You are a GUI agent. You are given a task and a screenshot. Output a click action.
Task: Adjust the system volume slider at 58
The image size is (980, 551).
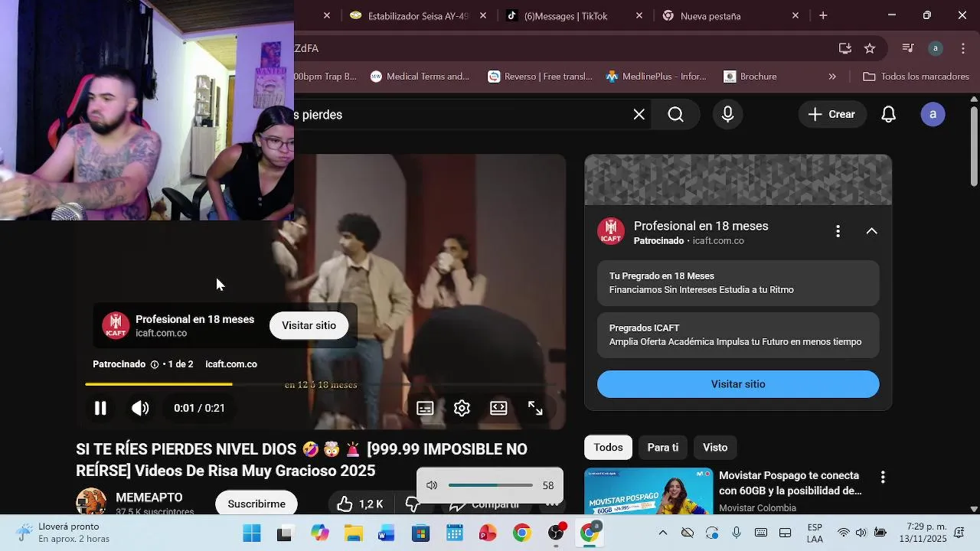point(491,485)
